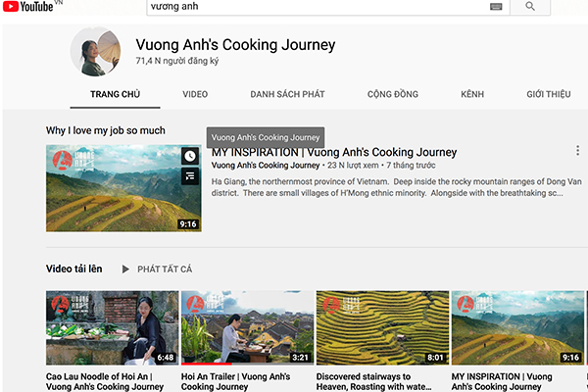Viewport: 588px width, 392px height.
Task: Open the Cao Lau Noodle of Hoi An thumbnail
Action: [x=112, y=327]
